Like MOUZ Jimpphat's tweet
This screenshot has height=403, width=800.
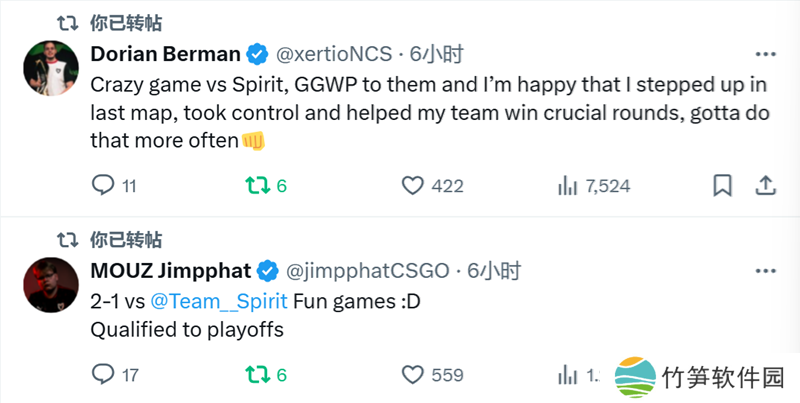(x=412, y=375)
